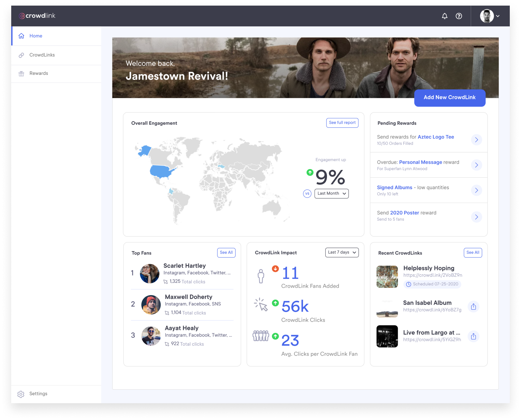Click the Scarlet Hartley name

point(185,266)
